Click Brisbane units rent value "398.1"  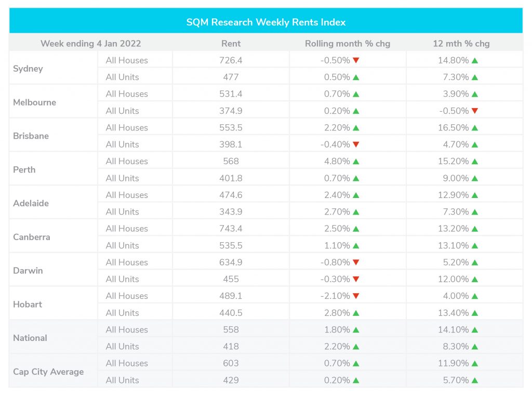click(x=231, y=144)
